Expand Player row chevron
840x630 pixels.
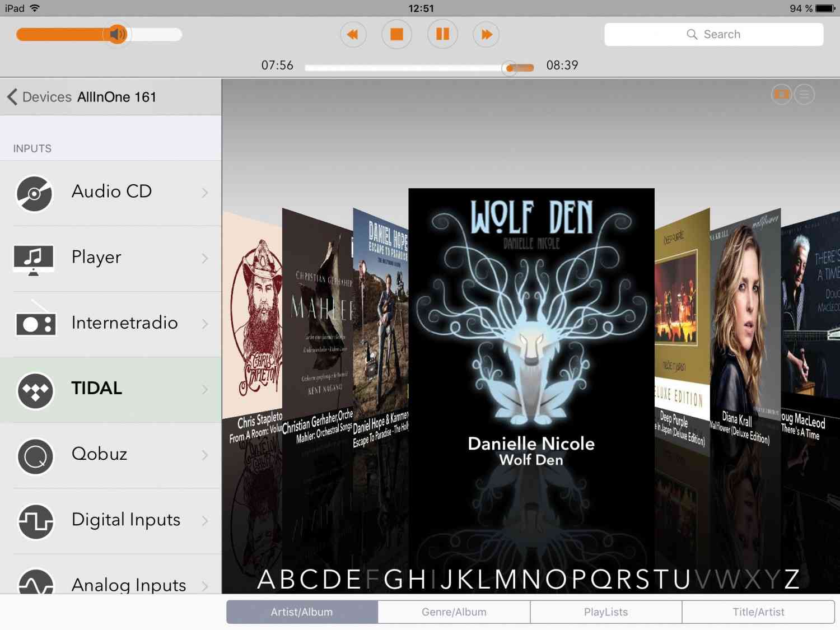pos(205,258)
